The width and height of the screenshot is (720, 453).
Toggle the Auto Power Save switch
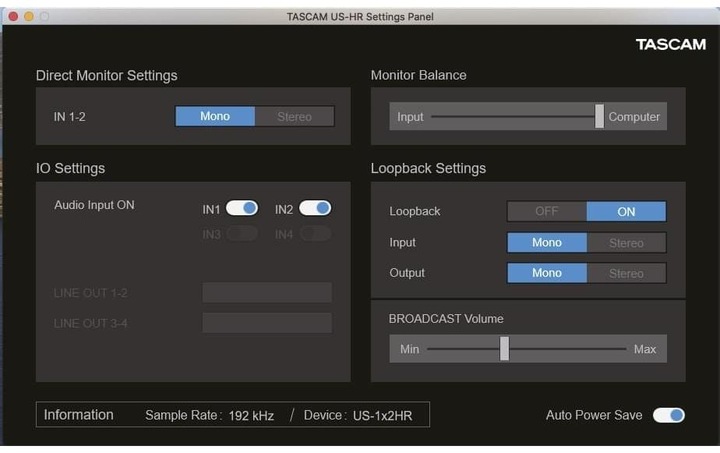point(669,415)
